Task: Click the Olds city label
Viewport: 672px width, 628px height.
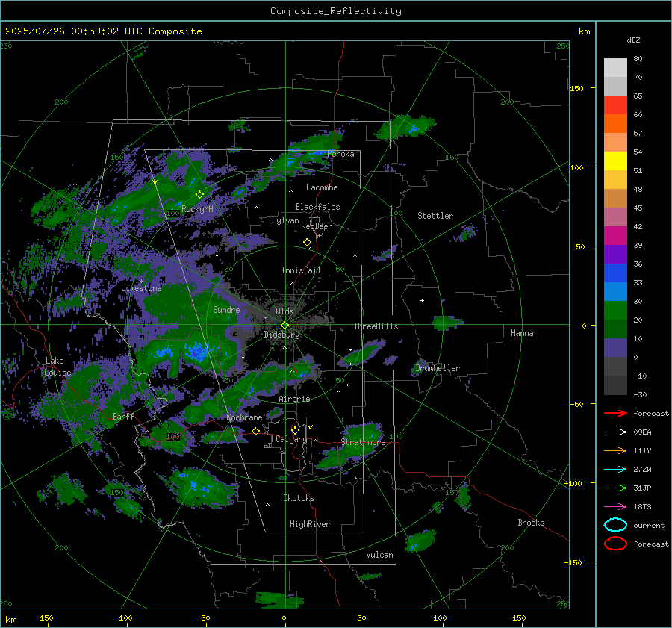Action: [x=284, y=311]
